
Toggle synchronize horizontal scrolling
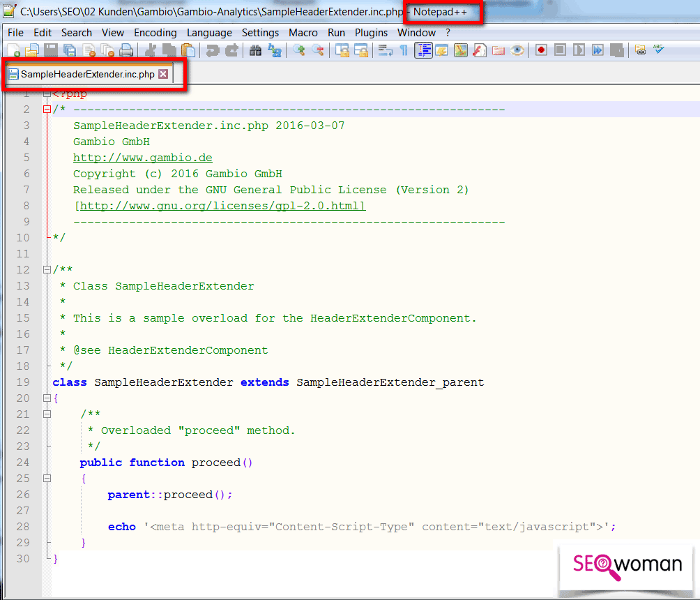pos(360,50)
